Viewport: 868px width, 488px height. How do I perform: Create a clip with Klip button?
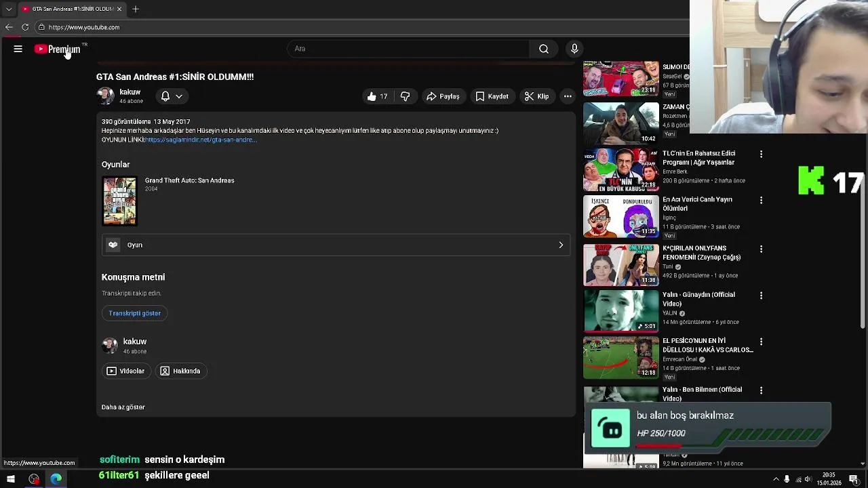tap(536, 96)
